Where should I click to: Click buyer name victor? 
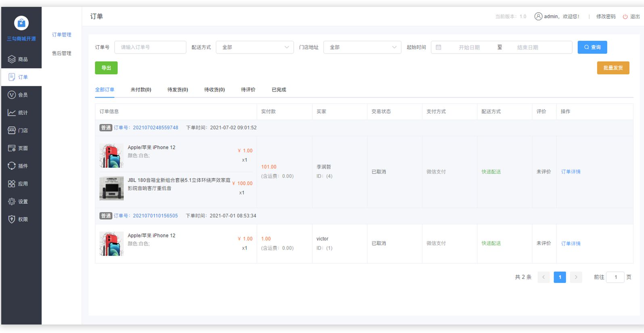tap(322, 239)
